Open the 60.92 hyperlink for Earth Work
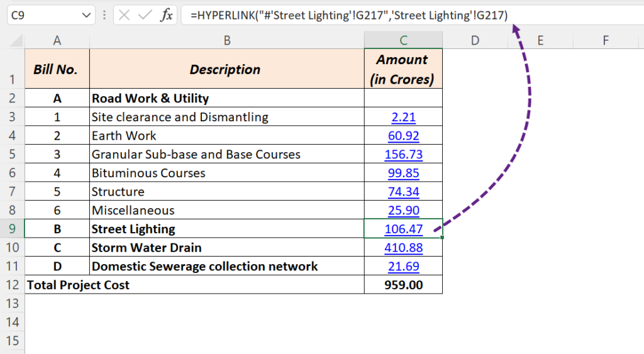The image size is (644, 354). tap(403, 136)
